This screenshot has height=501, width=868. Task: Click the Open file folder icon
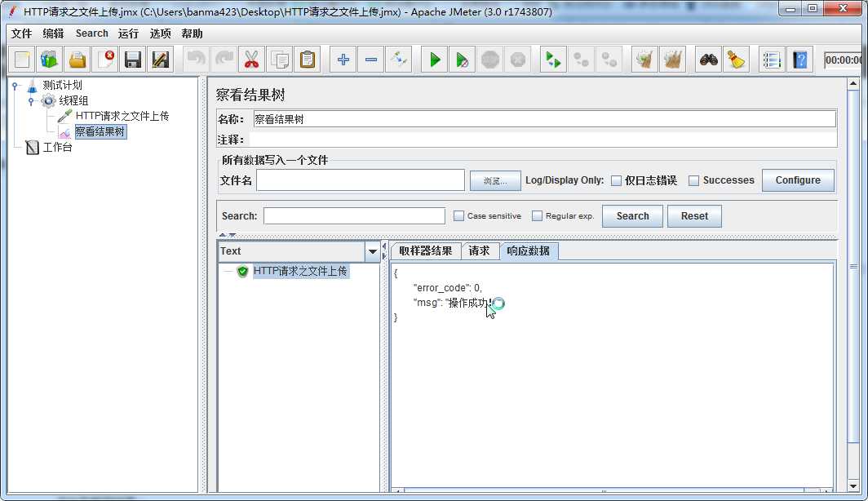77,60
